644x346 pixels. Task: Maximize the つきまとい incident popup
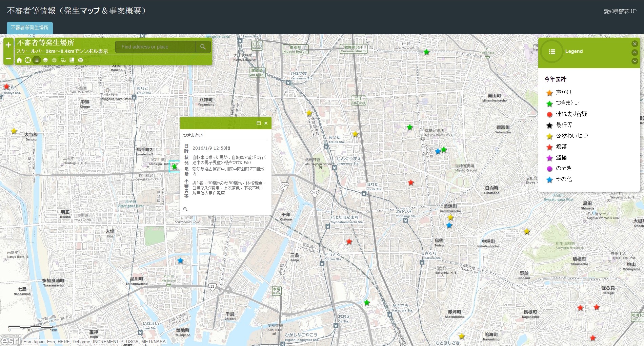pos(259,123)
